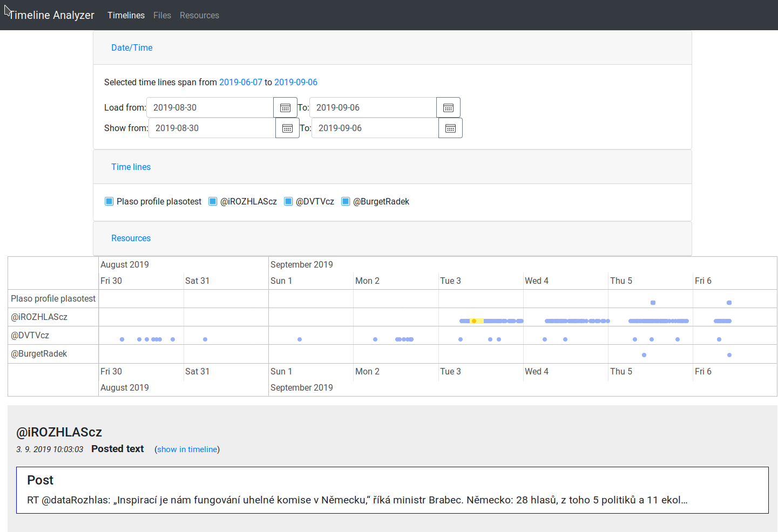Edit the Load To date field

pyautogui.click(x=373, y=107)
